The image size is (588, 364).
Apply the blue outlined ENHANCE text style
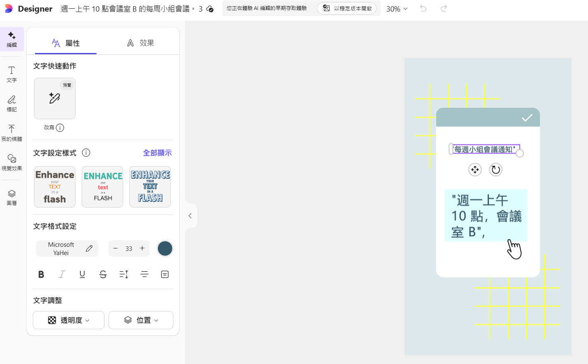click(150, 187)
